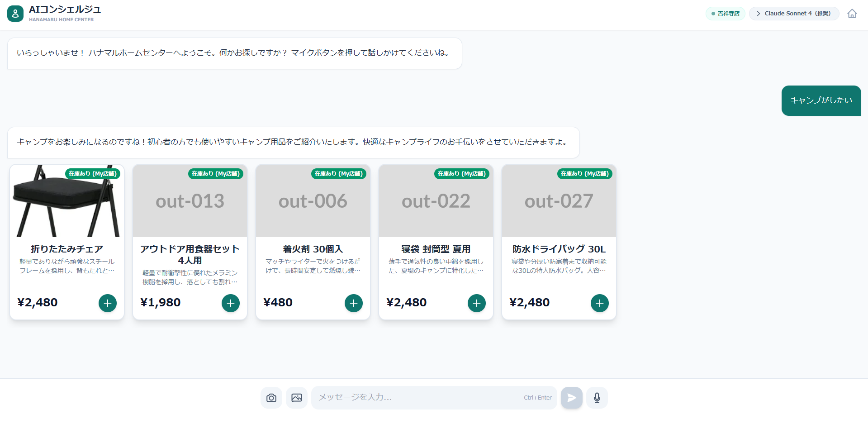Add 折りたたみチェア to cart with plus button
Screen dimensions: 868x424
pos(108,303)
